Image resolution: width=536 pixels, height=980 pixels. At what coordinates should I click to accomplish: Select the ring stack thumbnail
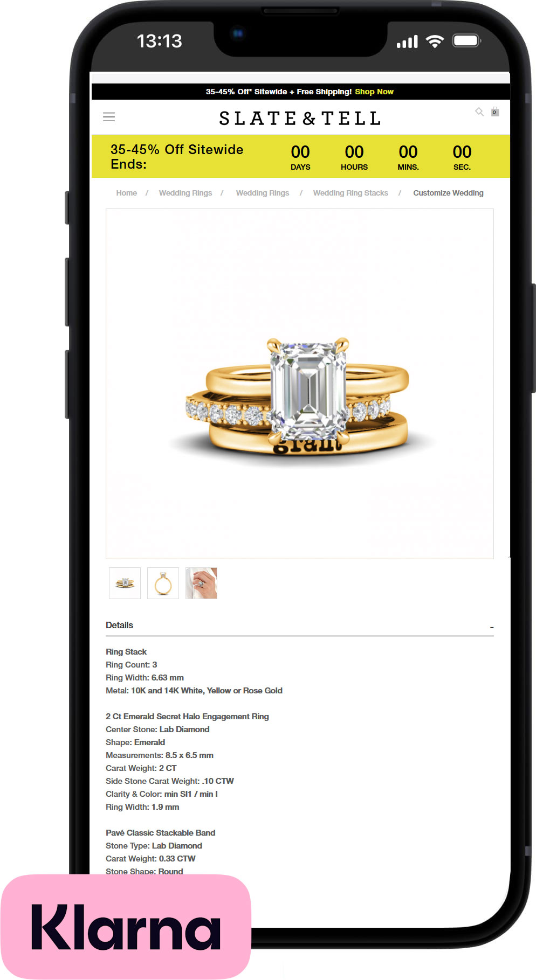click(x=125, y=583)
